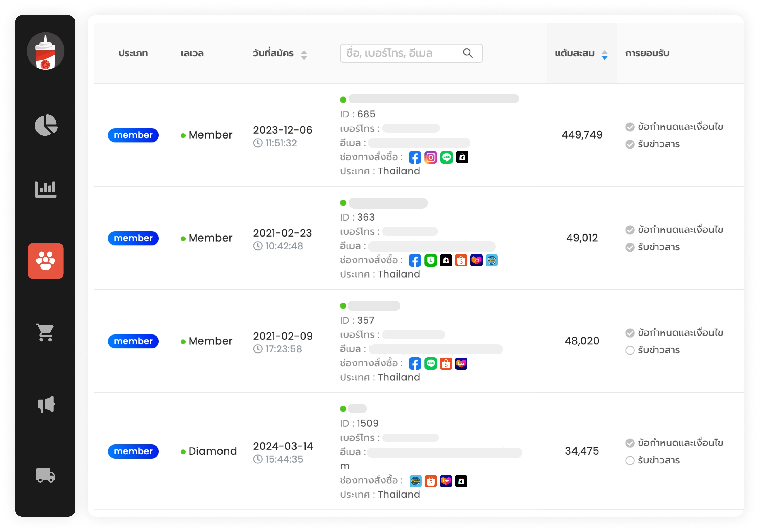
Task: Click Shopee icon for ID 363
Action: pyautogui.click(x=461, y=260)
